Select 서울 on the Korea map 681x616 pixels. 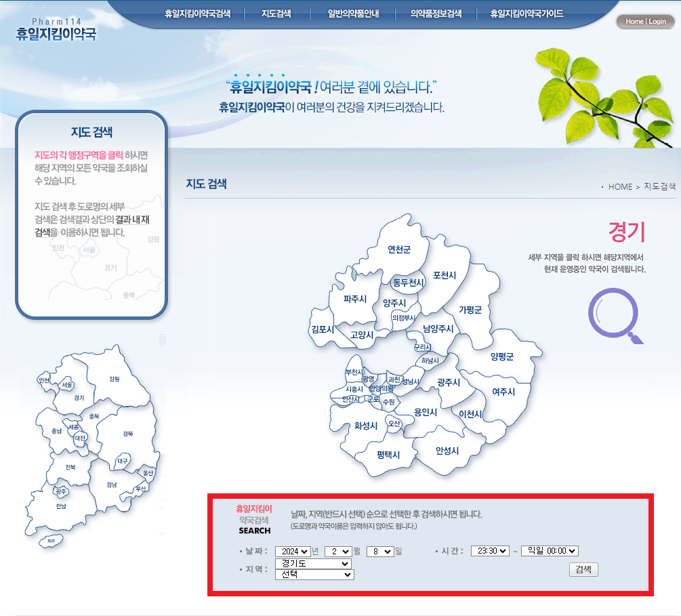[67, 385]
